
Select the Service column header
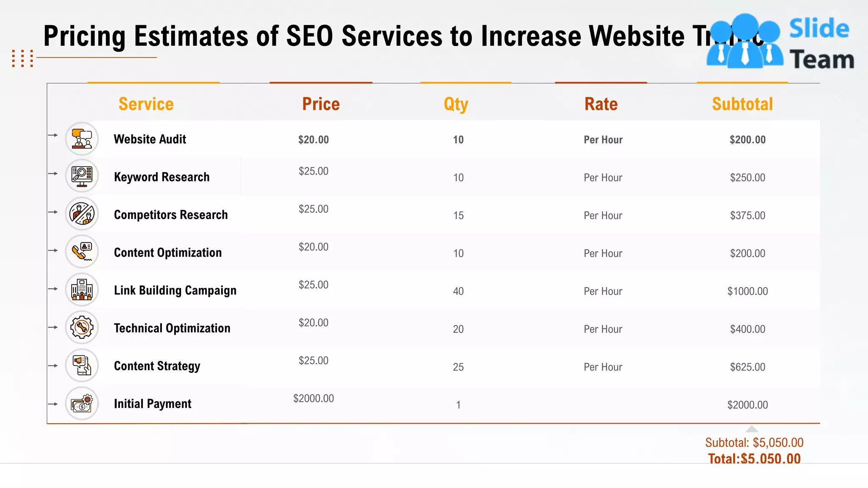point(146,104)
